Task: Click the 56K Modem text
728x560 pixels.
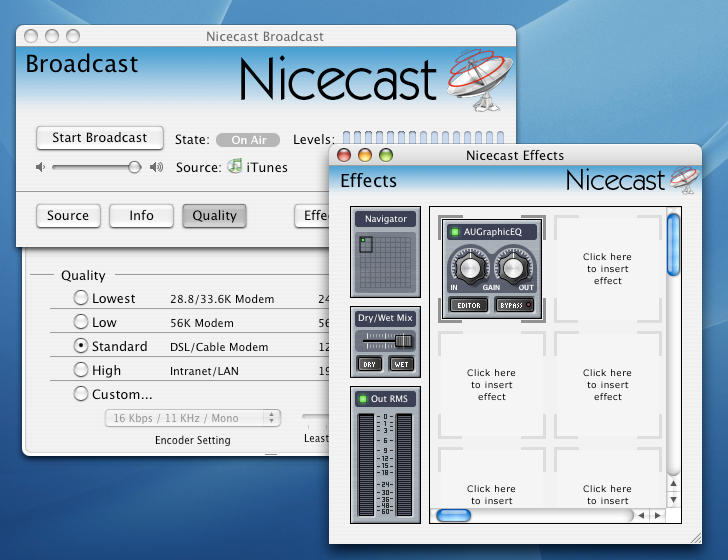Action: pyautogui.click(x=202, y=323)
